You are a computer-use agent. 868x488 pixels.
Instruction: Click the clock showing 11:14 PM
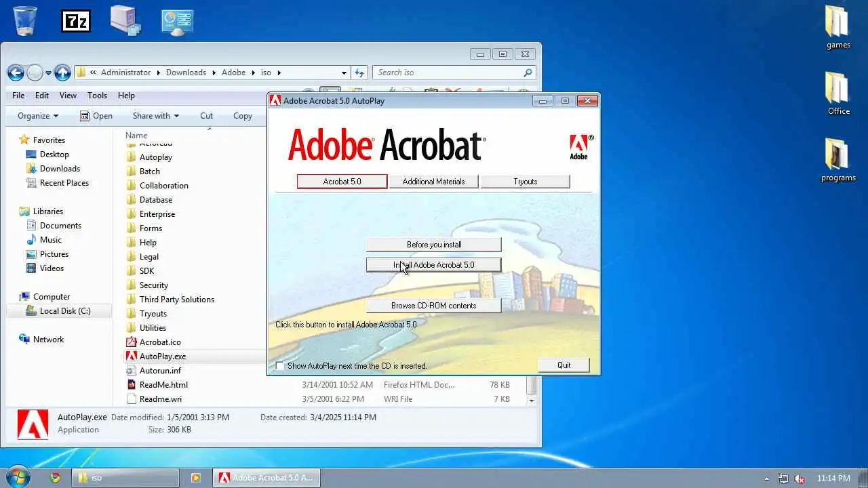[x=833, y=479]
